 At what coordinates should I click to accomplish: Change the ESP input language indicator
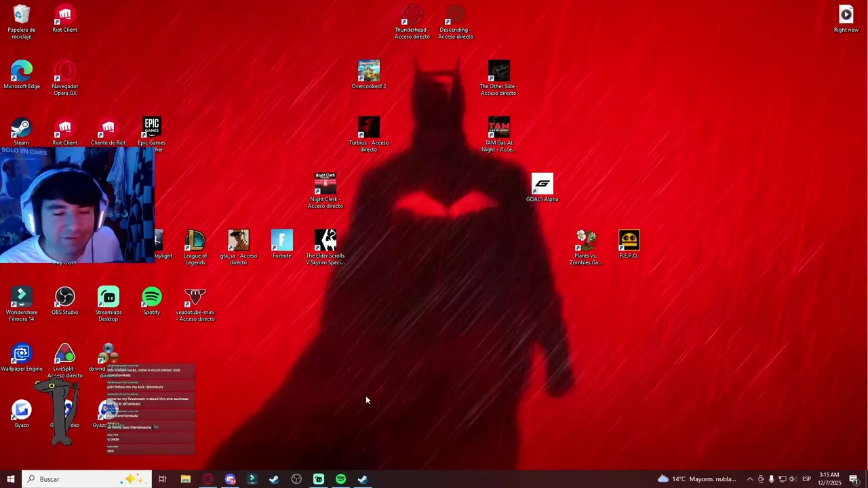(807, 479)
